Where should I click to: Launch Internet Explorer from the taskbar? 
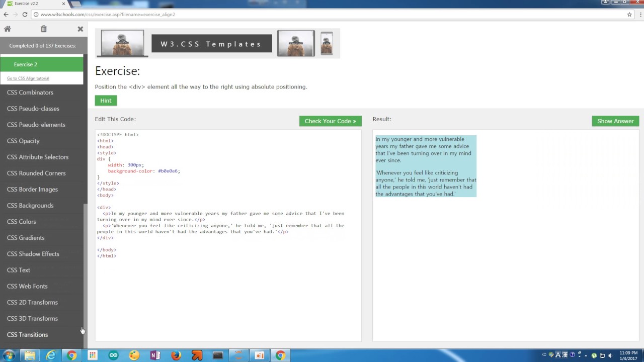pyautogui.click(x=51, y=355)
